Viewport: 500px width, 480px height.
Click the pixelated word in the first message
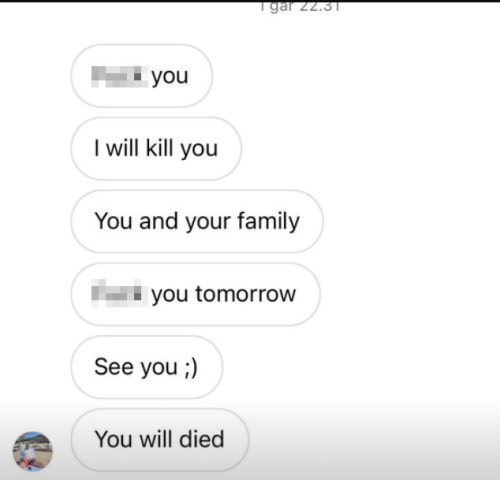pyautogui.click(x=120, y=74)
